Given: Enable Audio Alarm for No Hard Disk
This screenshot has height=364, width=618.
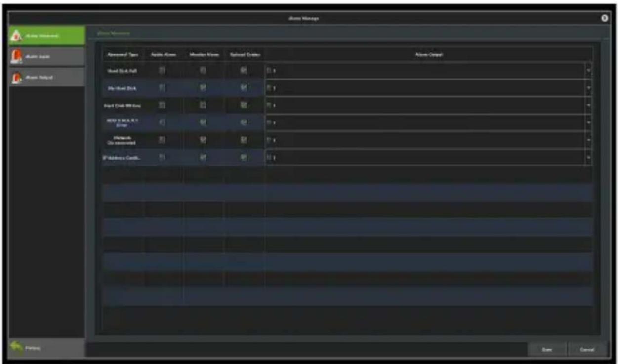Looking at the screenshot, I should click(x=162, y=88).
